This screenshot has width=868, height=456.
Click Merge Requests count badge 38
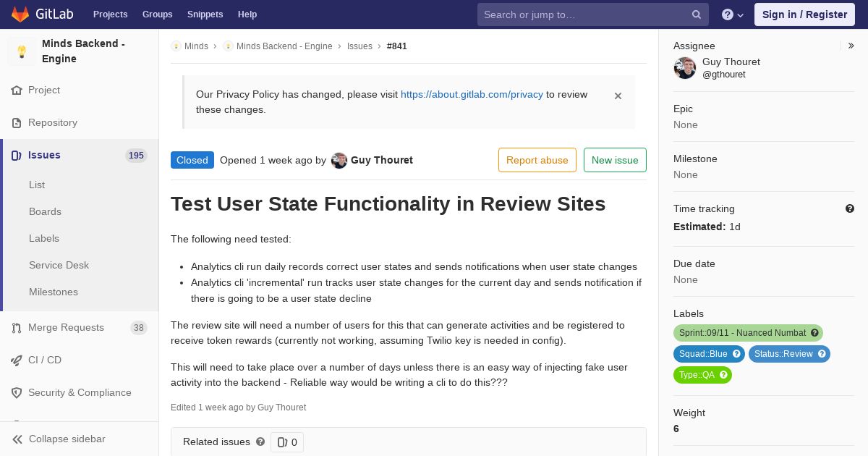click(x=138, y=328)
